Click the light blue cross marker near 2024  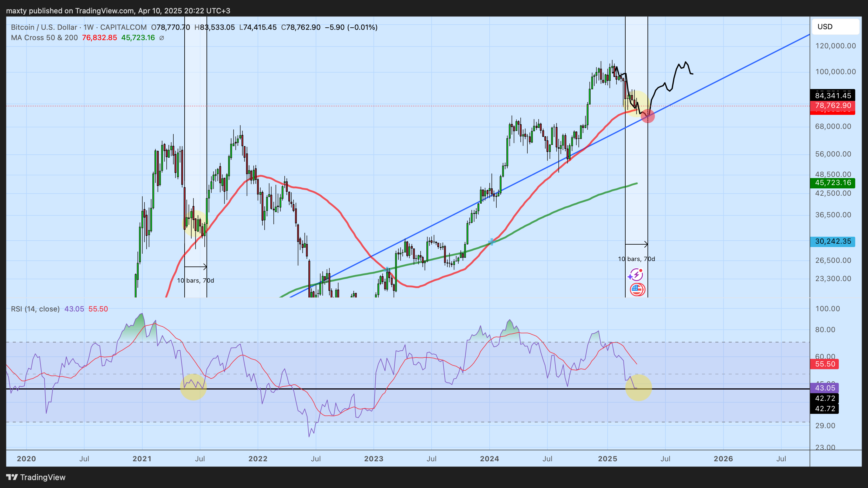pos(491,242)
